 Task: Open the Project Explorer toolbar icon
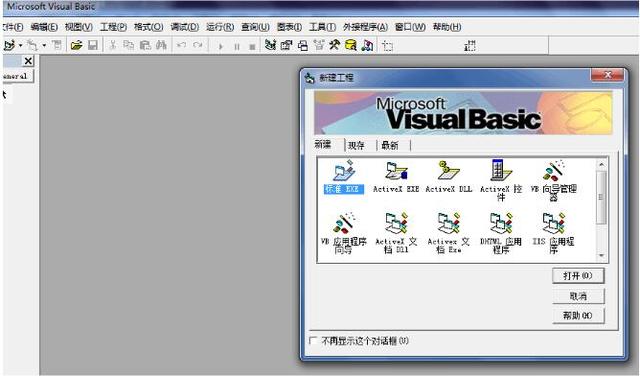270,45
